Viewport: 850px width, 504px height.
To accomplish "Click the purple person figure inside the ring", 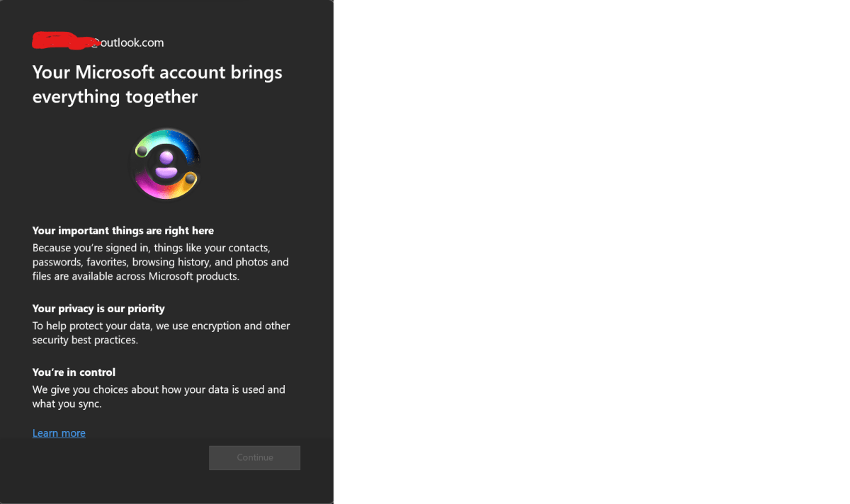I will [166, 164].
